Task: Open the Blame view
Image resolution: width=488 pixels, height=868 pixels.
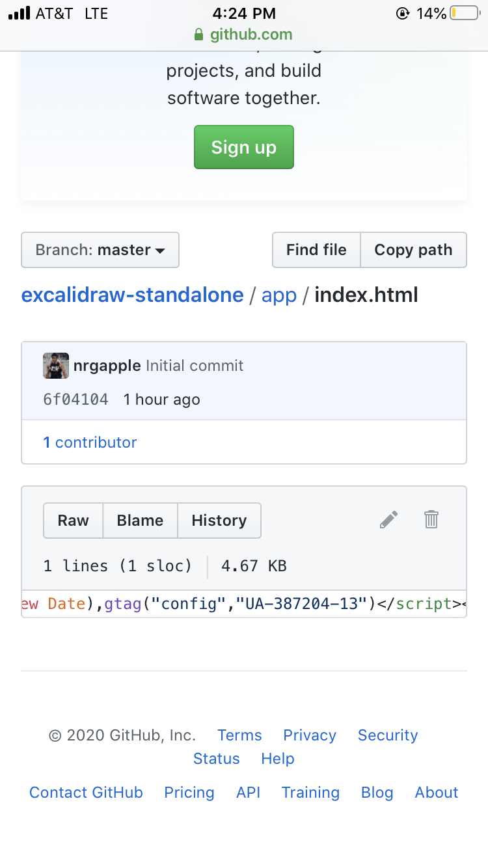Action: point(140,521)
